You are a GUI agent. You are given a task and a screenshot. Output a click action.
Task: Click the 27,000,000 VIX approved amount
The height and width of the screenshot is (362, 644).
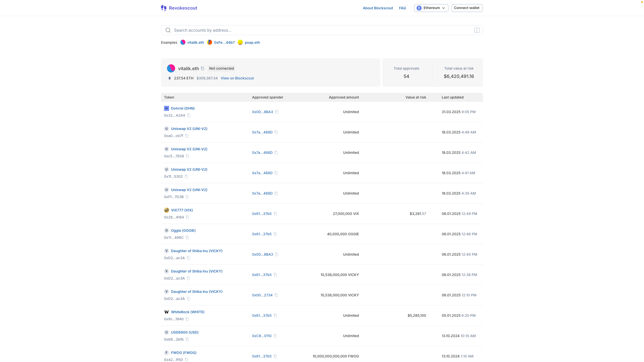pos(346,214)
